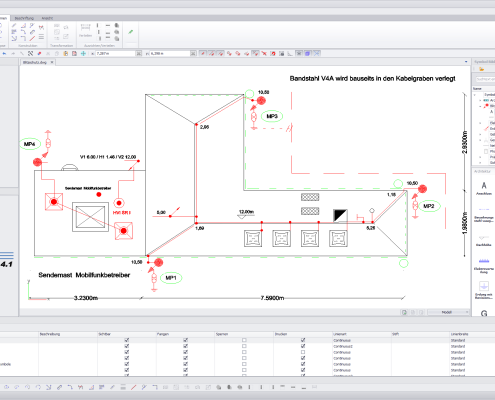
Task: Click the Beschreibung column header
Action: (x=68, y=334)
